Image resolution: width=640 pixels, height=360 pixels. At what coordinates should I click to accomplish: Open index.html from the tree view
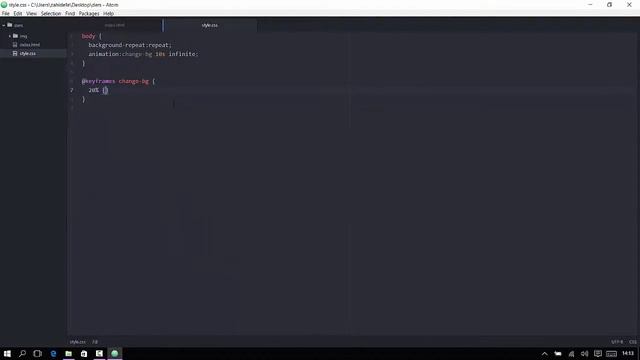pyautogui.click(x=30, y=44)
